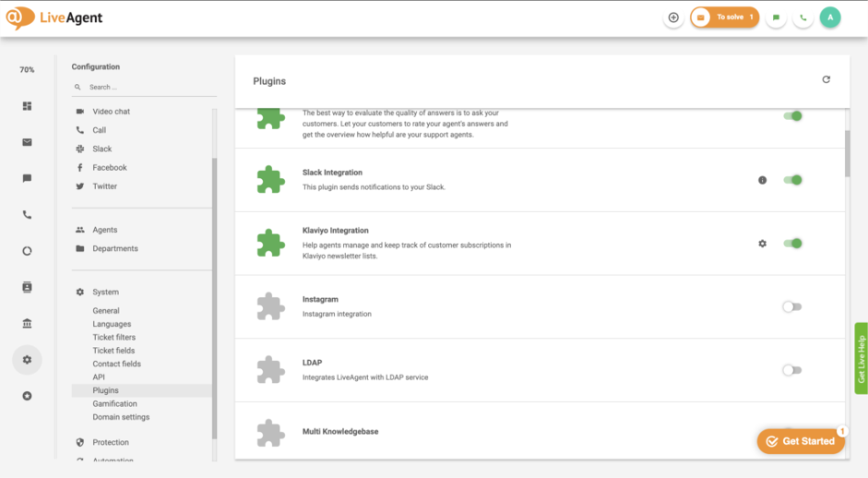Disable the Slack Integration plugin toggle
This screenshot has height=478, width=868.
coord(792,180)
